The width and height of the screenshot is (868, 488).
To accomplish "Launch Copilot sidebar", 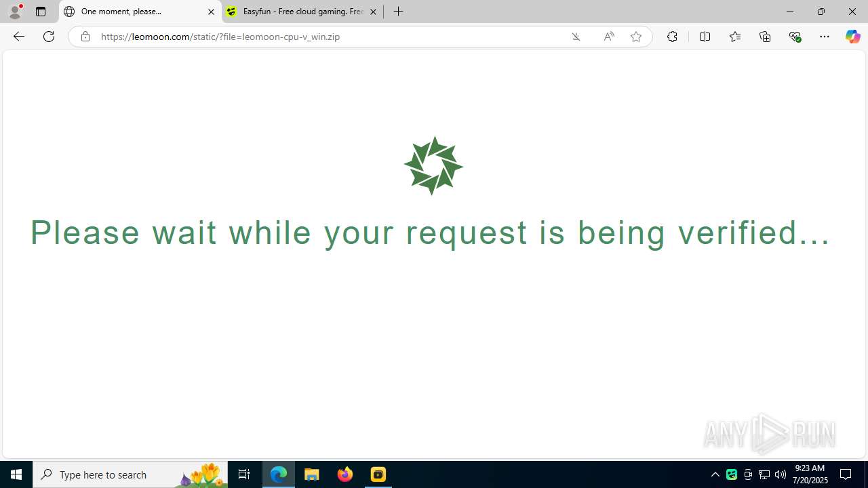I will click(x=852, y=37).
